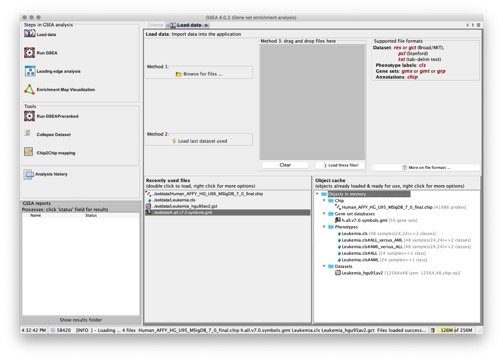Click the gct file icon in Recently used files
Viewport: 503px width, 360px height.
click(x=149, y=206)
